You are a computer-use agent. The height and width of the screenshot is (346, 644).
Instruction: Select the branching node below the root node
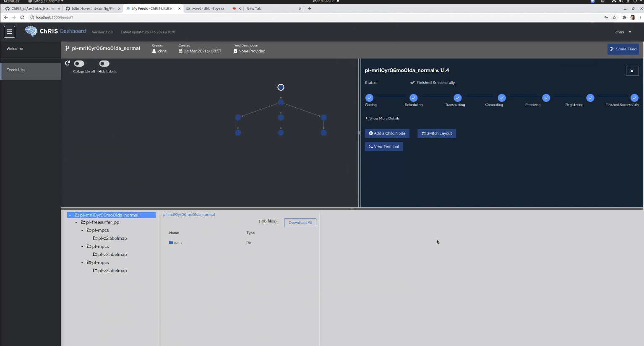tap(281, 102)
